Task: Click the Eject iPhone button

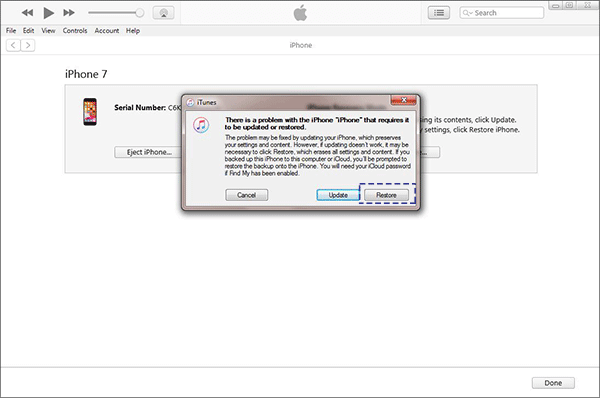Action: (x=149, y=152)
